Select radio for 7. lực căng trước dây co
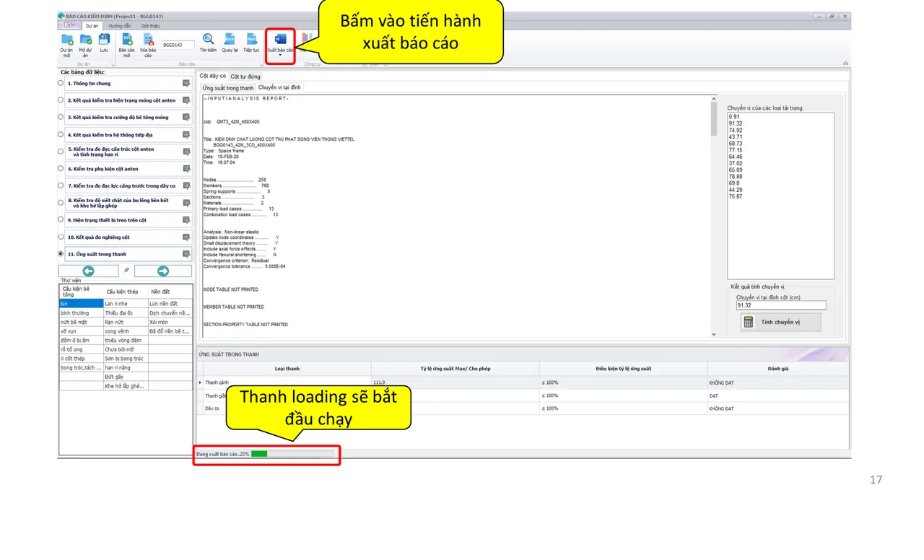The width and height of the screenshot is (924, 560). (61, 185)
